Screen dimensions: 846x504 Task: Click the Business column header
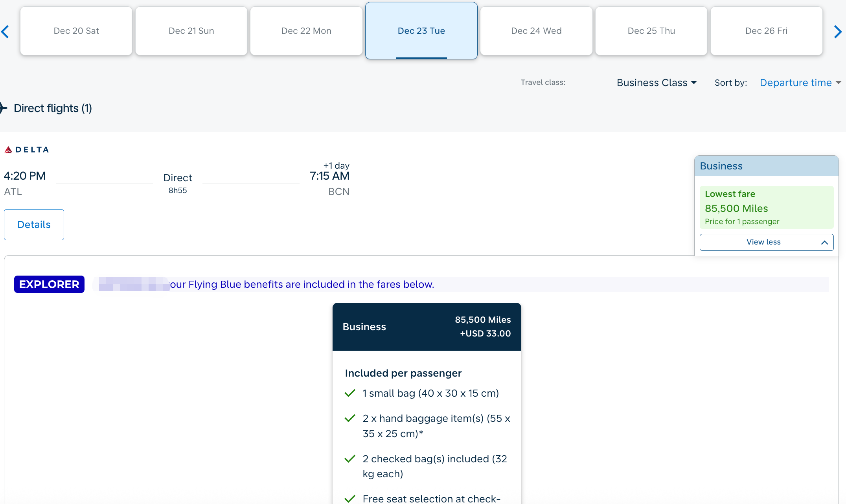click(x=767, y=166)
